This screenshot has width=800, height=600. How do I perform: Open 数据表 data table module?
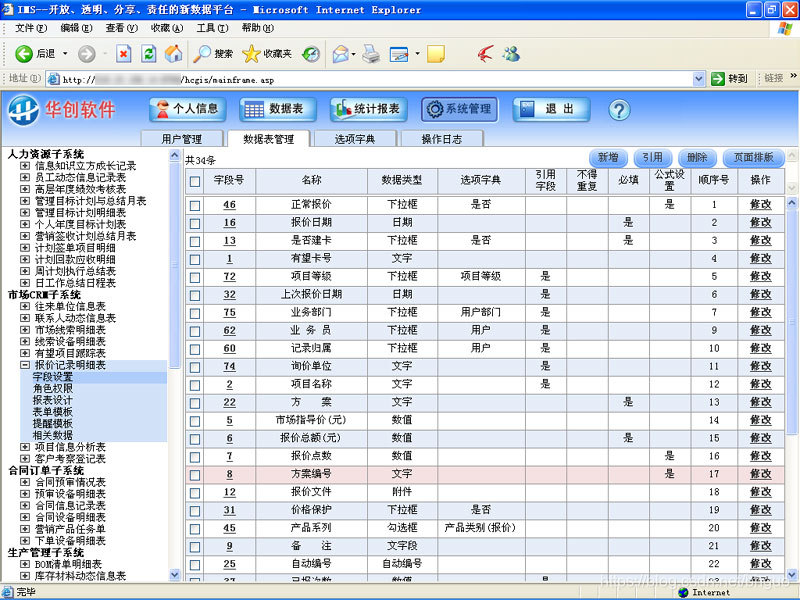click(278, 109)
